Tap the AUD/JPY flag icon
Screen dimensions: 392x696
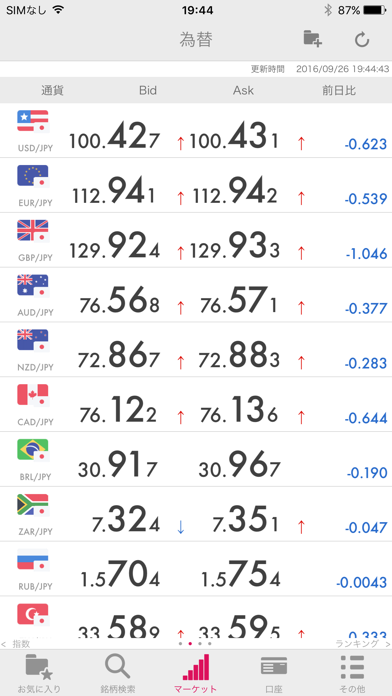(33, 286)
